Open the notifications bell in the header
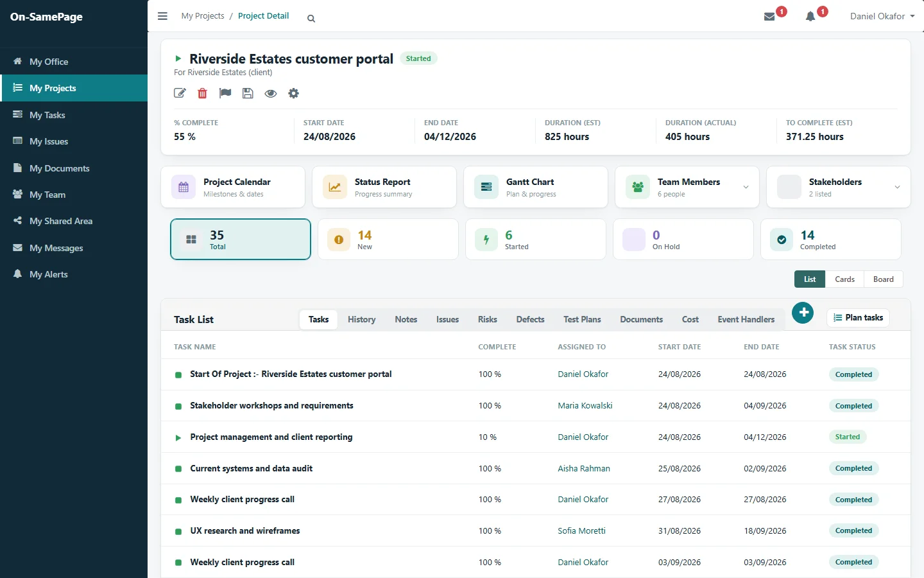The width and height of the screenshot is (924, 578). pyautogui.click(x=810, y=17)
